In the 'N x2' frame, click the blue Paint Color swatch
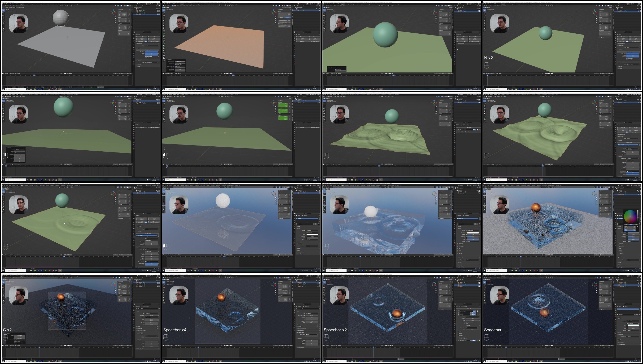 click(633, 54)
